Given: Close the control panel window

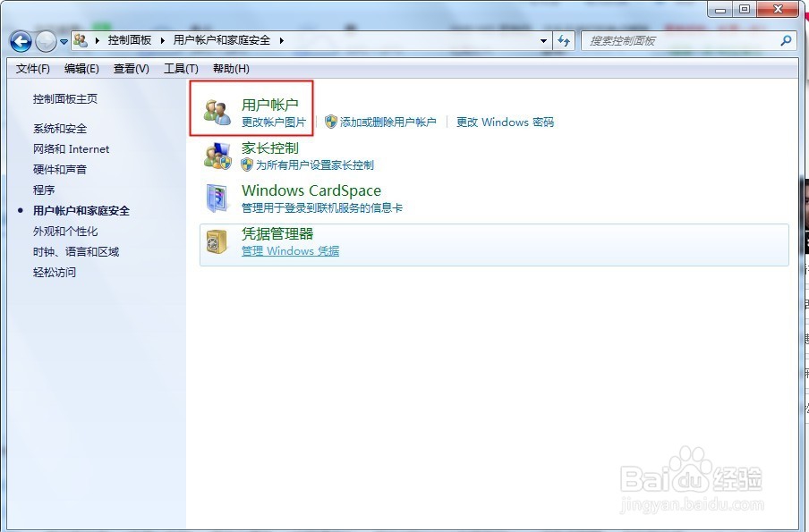Looking at the screenshot, I should (778, 9).
